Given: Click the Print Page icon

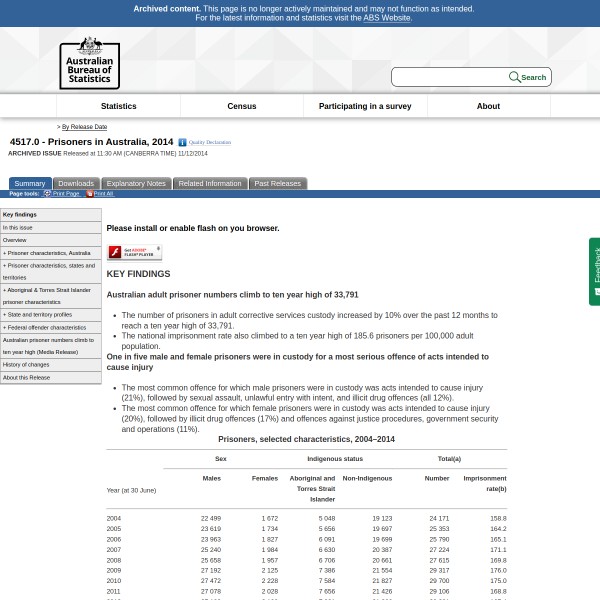Looking at the screenshot, I should (47, 194).
